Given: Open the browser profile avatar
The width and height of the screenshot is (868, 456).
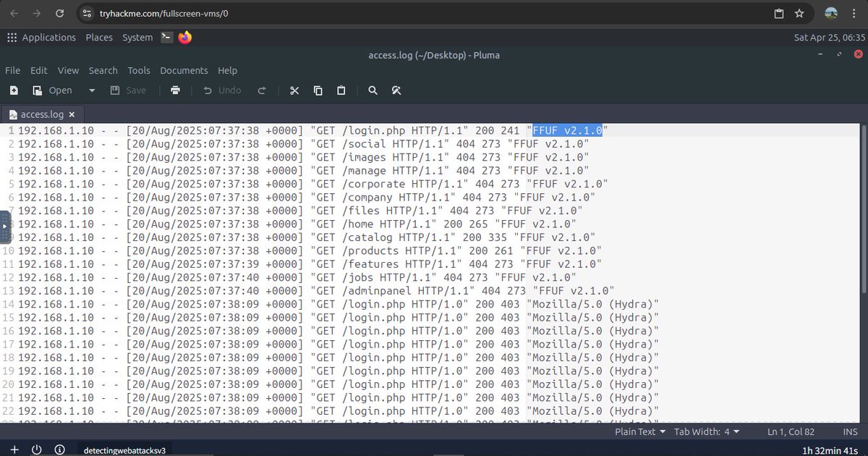Looking at the screenshot, I should [x=831, y=13].
